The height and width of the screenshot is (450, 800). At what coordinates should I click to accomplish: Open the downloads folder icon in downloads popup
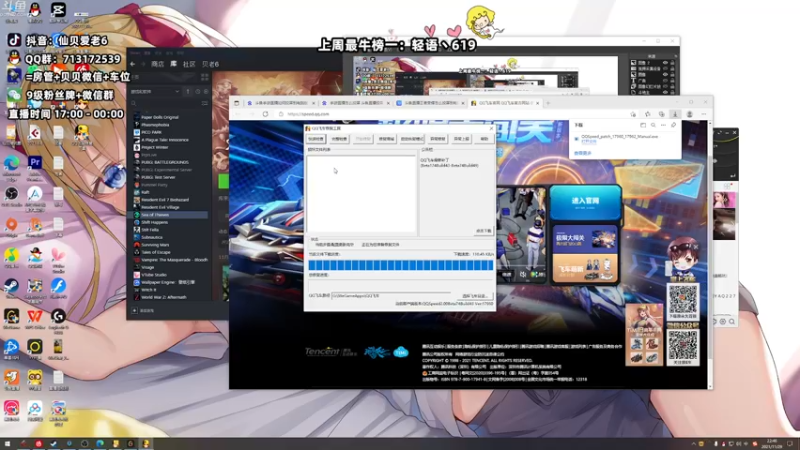tap(643, 125)
